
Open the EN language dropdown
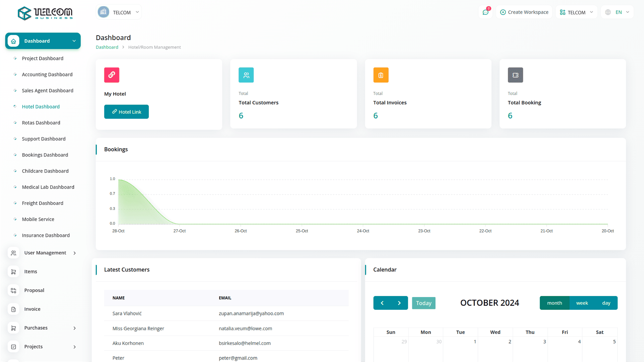[x=618, y=12]
